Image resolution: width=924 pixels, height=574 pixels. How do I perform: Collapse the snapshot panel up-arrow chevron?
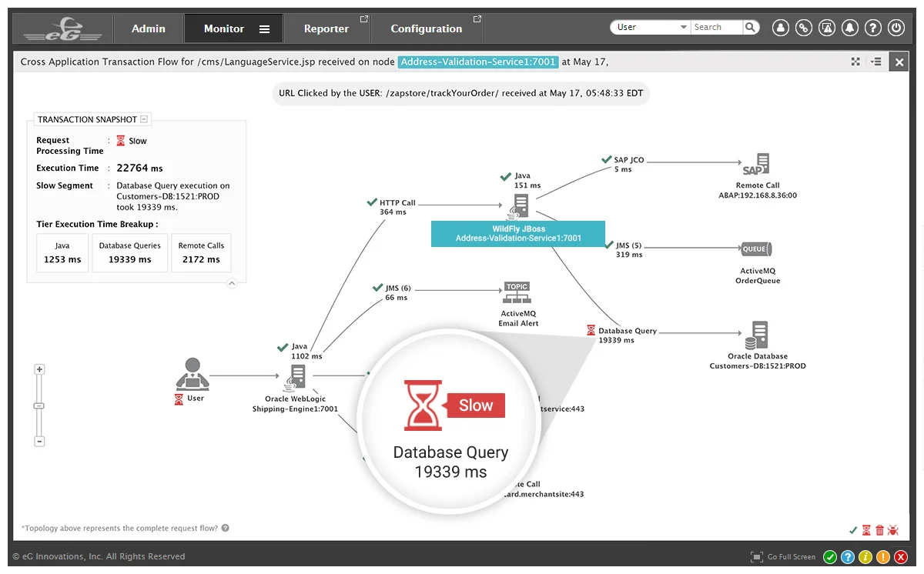click(x=231, y=283)
